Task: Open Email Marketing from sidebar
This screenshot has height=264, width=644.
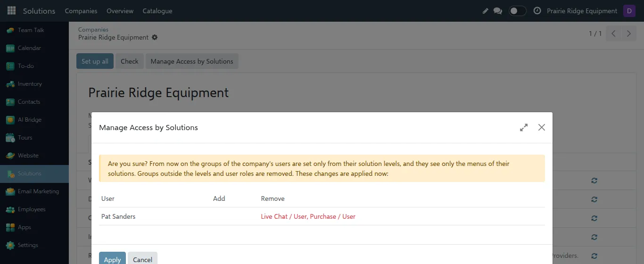Action: (34, 191)
